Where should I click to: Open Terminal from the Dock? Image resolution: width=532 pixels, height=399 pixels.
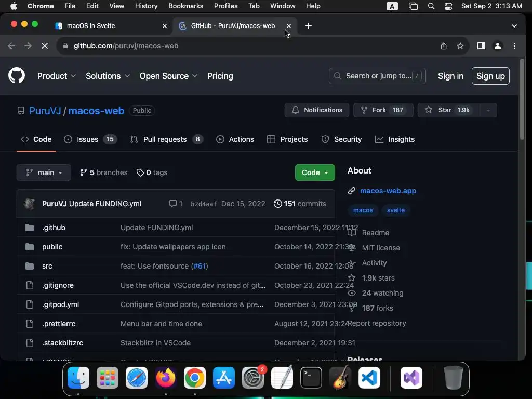(311, 378)
